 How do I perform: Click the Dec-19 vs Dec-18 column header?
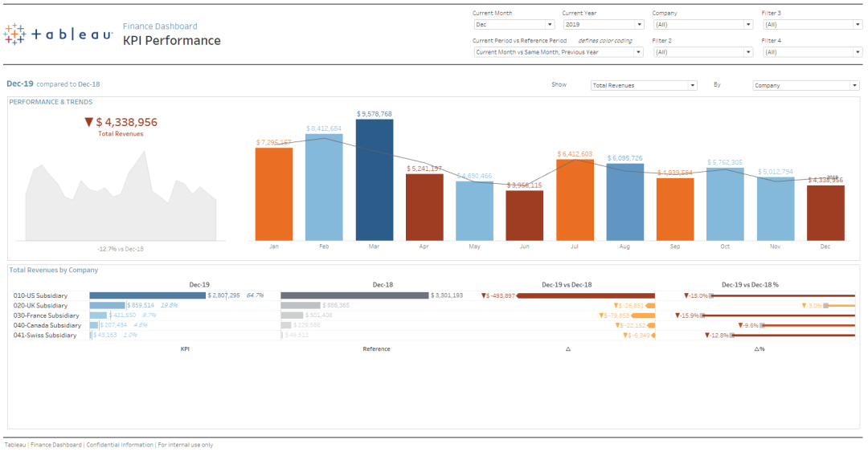point(567,285)
